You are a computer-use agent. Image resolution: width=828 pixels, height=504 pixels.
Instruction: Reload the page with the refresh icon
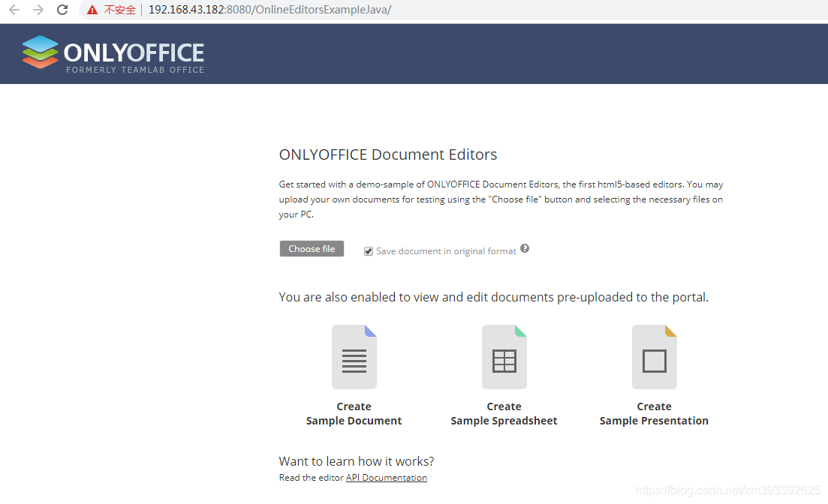pos(62,10)
